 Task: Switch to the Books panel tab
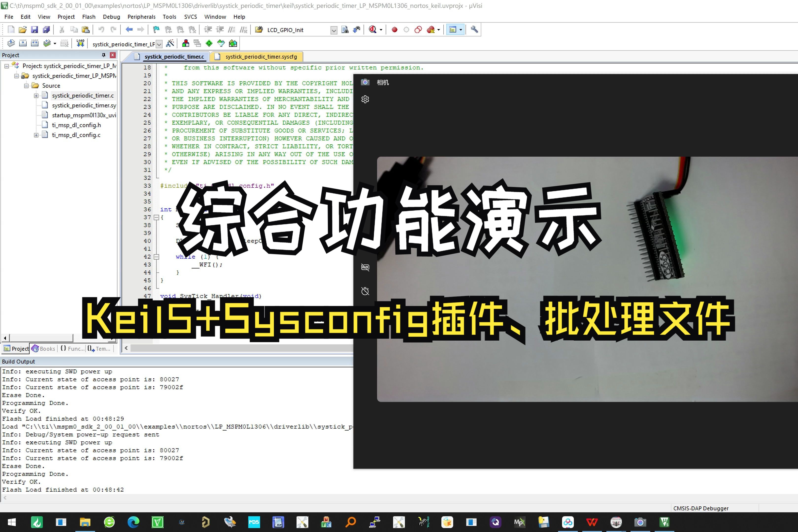coord(43,349)
